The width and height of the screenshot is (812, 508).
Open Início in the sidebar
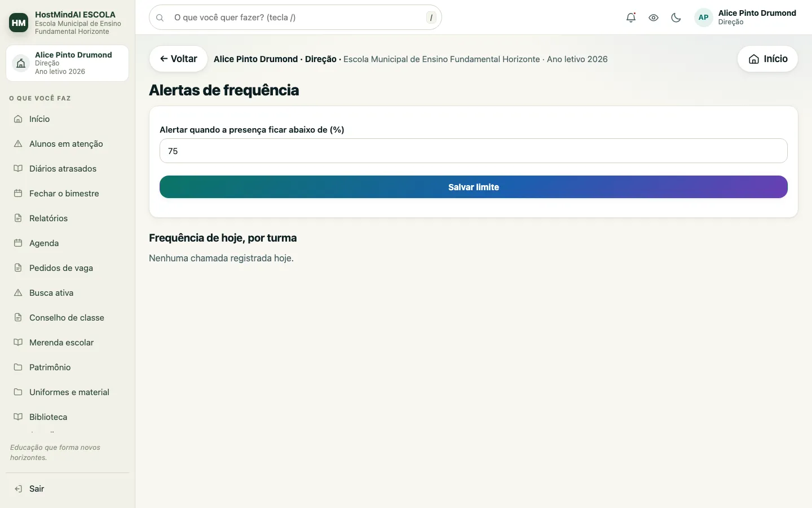(x=68, y=119)
